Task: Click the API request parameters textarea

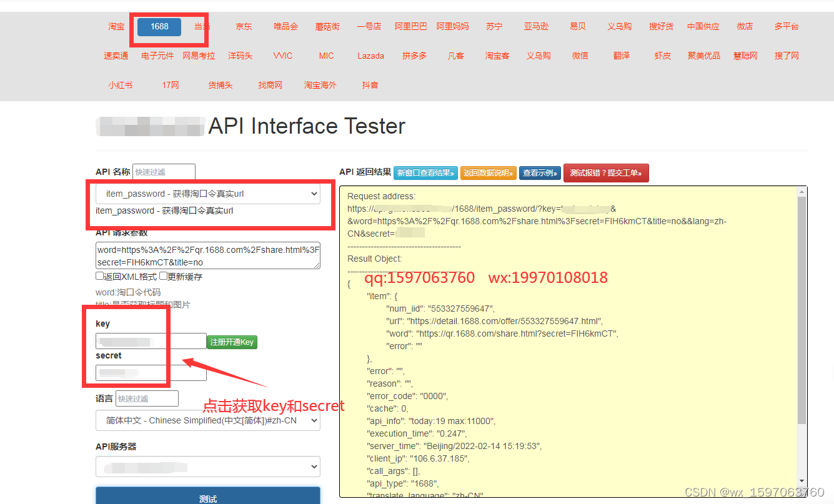Action: [208, 256]
